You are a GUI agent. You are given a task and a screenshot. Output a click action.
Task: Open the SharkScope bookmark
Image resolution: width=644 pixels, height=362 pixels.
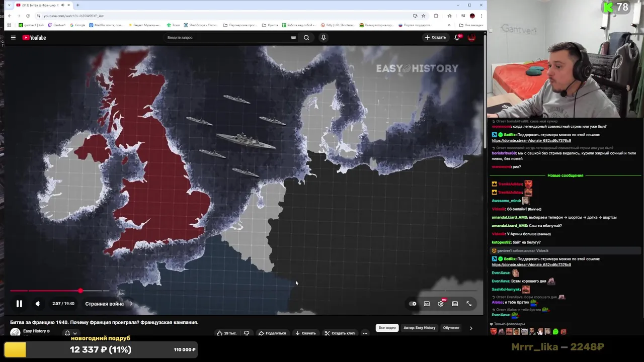coord(200,25)
